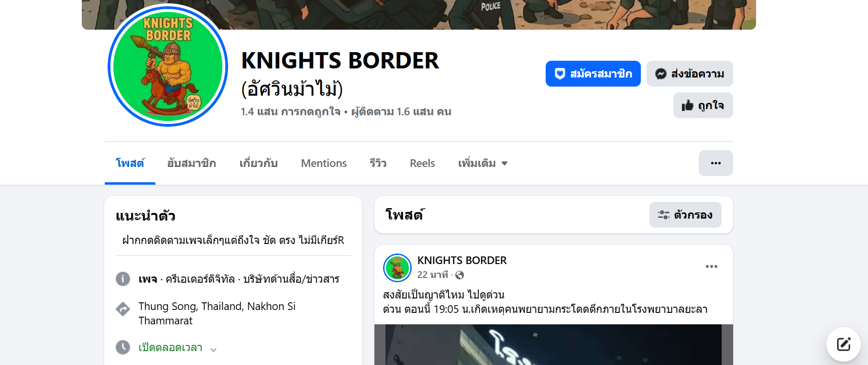Select the รีวิว tab
The image size is (868, 365).
click(378, 163)
